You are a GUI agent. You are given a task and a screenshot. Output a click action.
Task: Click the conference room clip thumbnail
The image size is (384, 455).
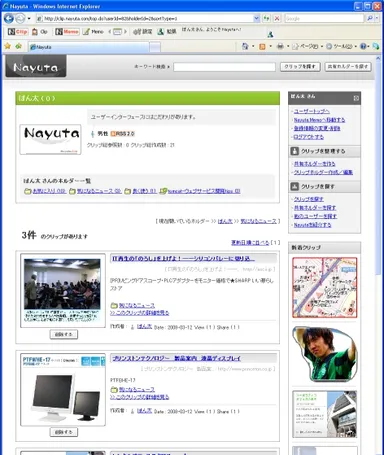point(63,290)
